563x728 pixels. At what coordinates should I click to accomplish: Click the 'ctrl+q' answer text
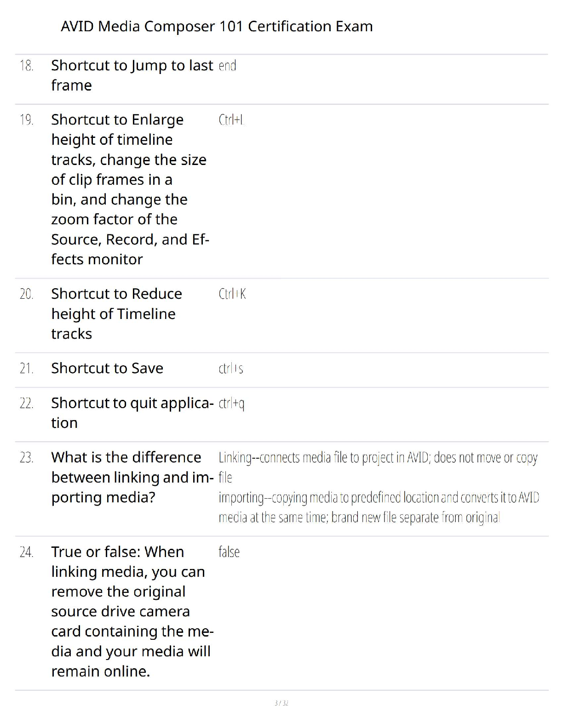(231, 404)
